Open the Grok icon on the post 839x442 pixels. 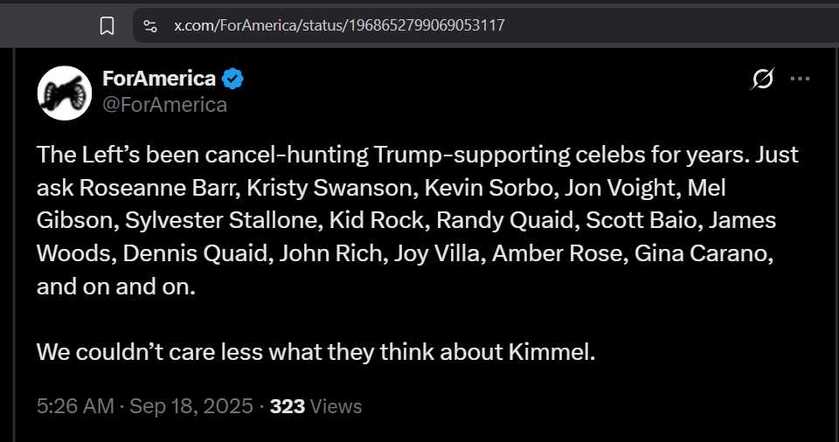click(762, 79)
